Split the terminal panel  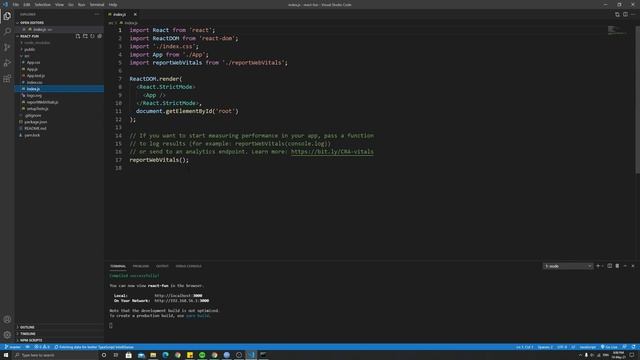click(x=609, y=266)
